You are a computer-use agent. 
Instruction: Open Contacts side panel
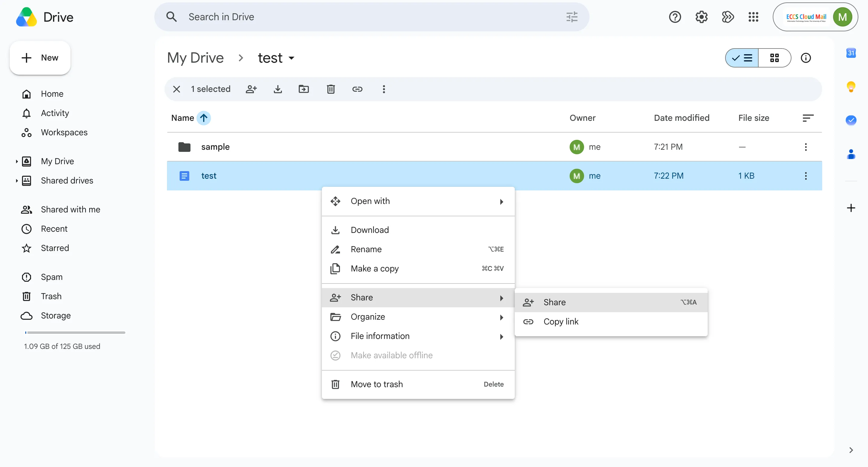pyautogui.click(x=851, y=154)
